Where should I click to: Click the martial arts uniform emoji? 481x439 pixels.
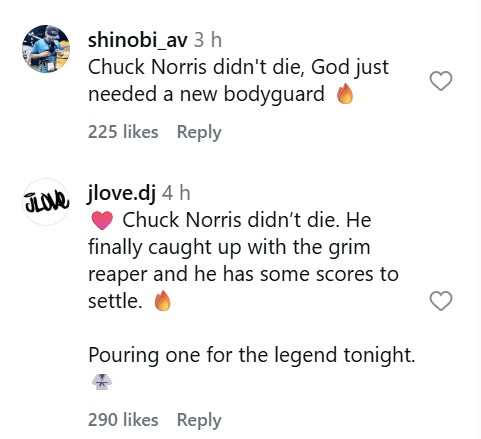102,382
